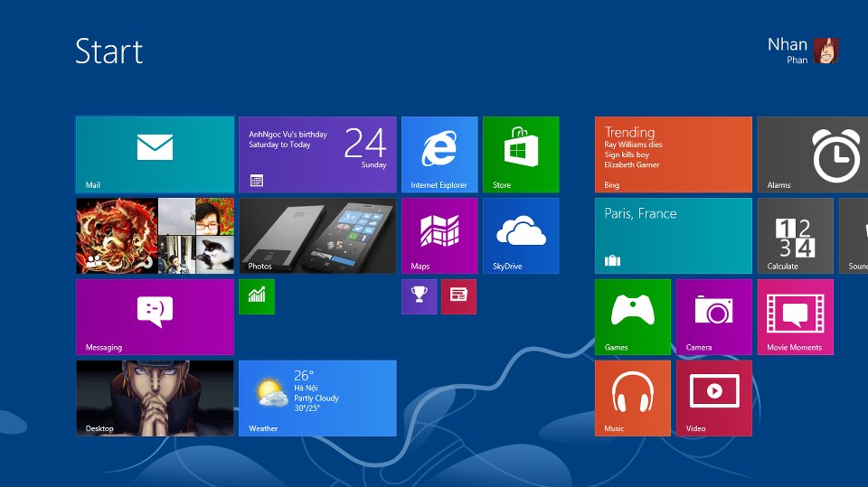Screen dimensions: 868x487
Task: Open the partially visible Sound tile
Action: (854, 236)
